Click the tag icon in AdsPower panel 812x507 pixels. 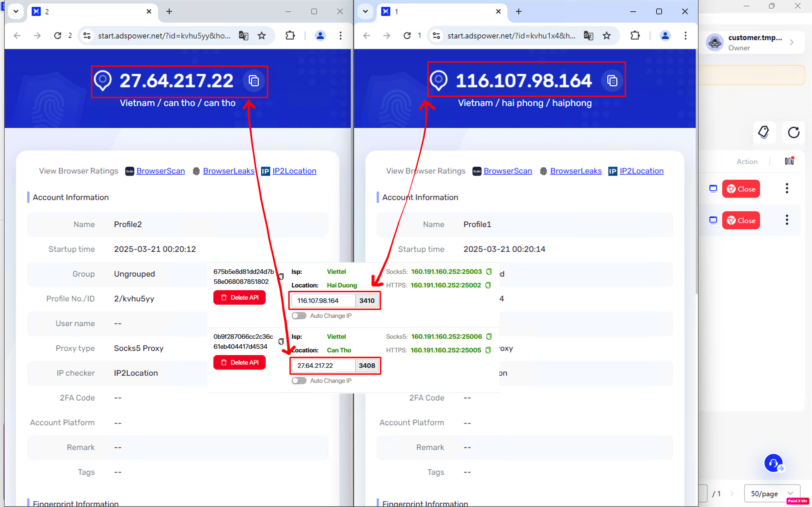[x=764, y=132]
